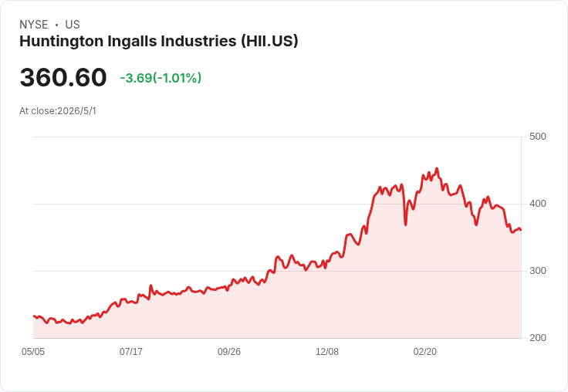
Task: Click the 200 y-axis label
Action: 538,338
